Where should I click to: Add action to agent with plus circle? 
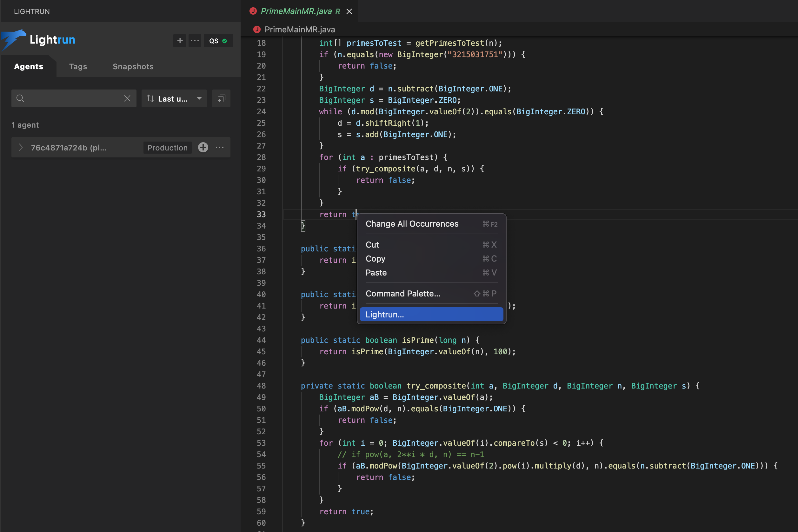click(x=203, y=147)
